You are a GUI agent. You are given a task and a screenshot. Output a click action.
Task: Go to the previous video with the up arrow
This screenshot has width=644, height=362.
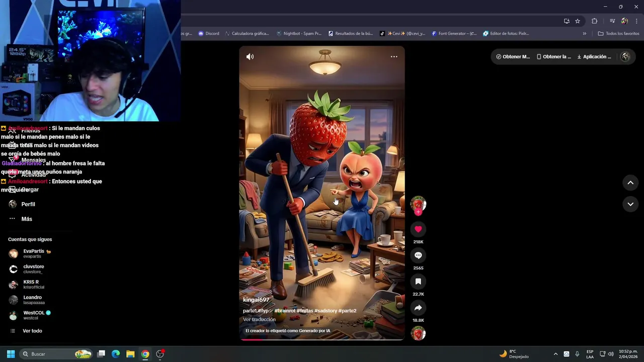630,183
